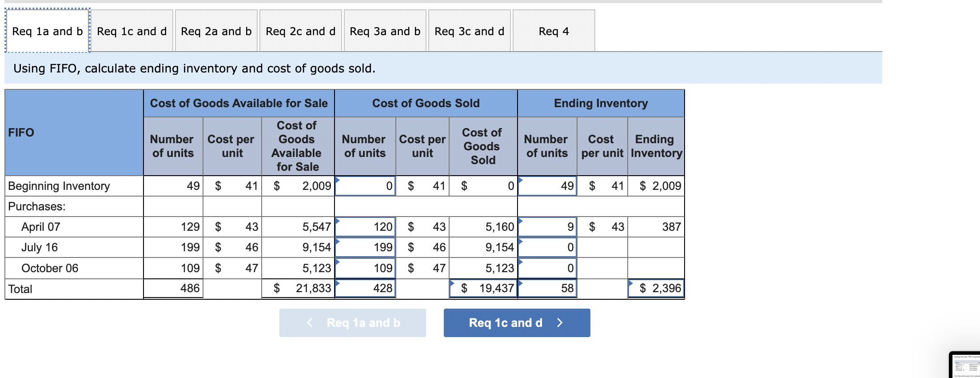Click the October 06 row label
The image size is (980, 378).
tap(50, 268)
